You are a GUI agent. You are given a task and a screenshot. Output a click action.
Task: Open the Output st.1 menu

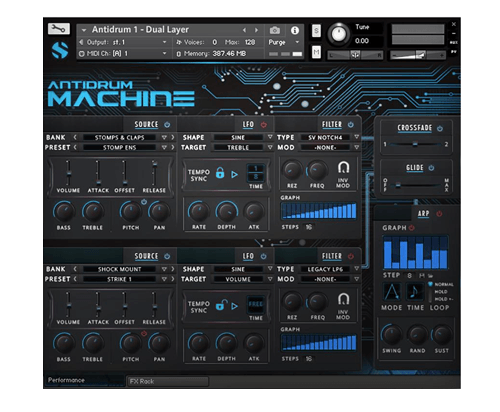point(123,42)
